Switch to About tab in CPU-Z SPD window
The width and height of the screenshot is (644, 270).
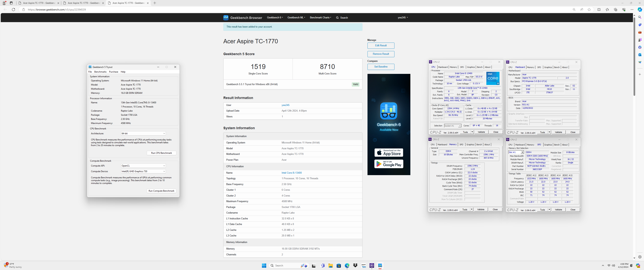565,145
